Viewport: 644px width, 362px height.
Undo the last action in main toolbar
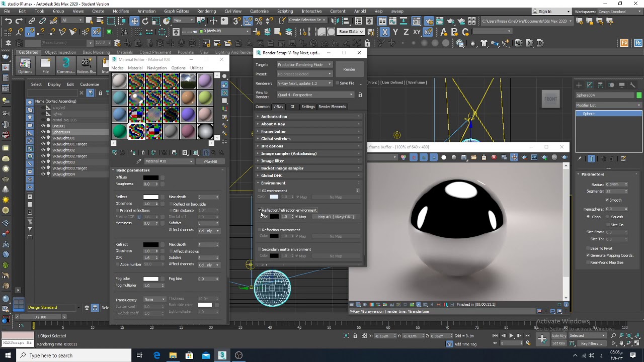click(x=8, y=21)
